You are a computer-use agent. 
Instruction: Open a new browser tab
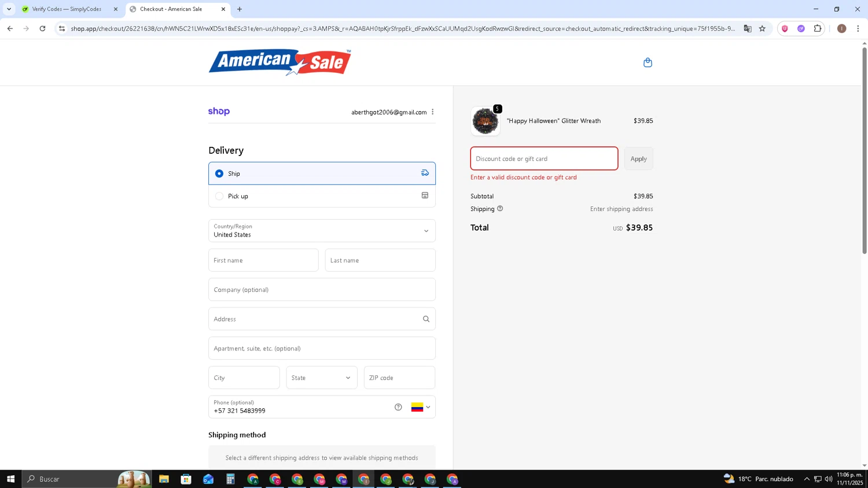pos(240,9)
